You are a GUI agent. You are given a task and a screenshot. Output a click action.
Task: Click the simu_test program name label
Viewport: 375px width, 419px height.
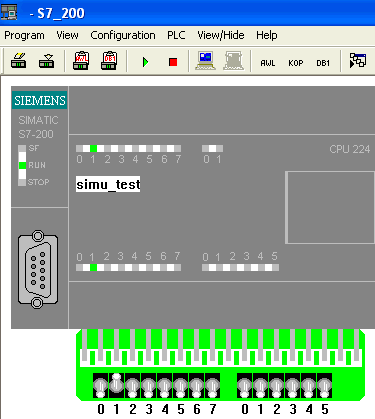[x=108, y=184]
